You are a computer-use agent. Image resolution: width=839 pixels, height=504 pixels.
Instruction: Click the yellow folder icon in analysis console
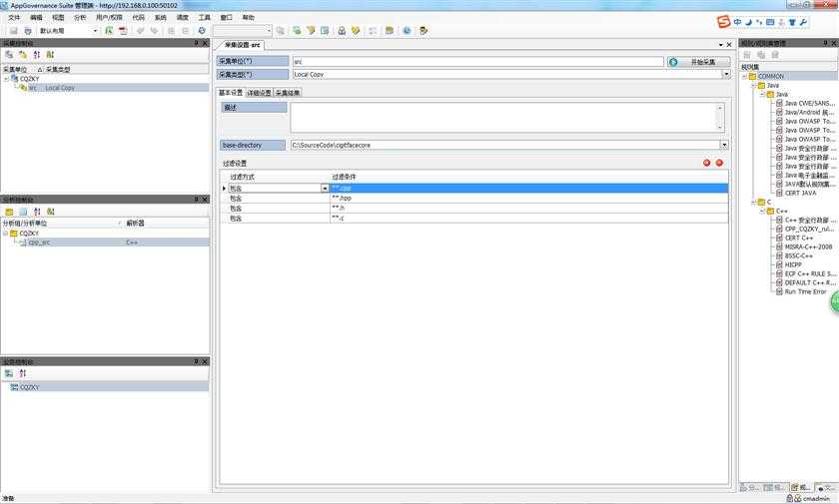coord(9,212)
